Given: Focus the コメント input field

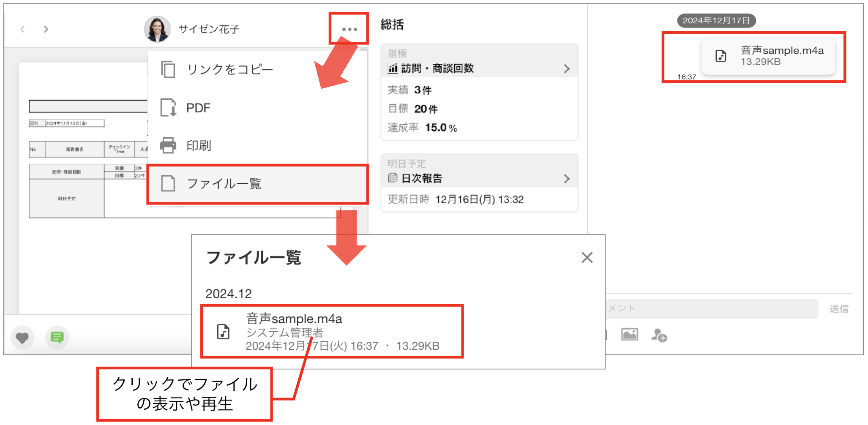Looking at the screenshot, I should coord(711,309).
